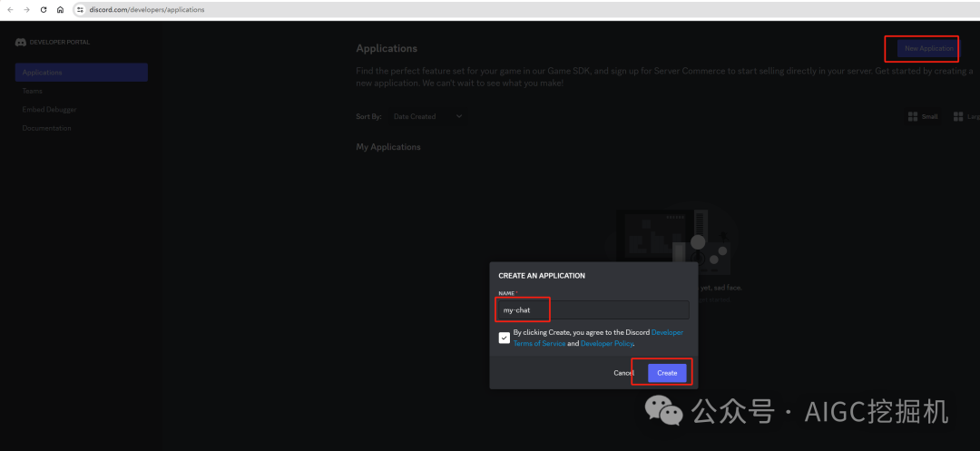980x451 pixels.
Task: Open Documentation in the sidebar
Action: tap(47, 128)
